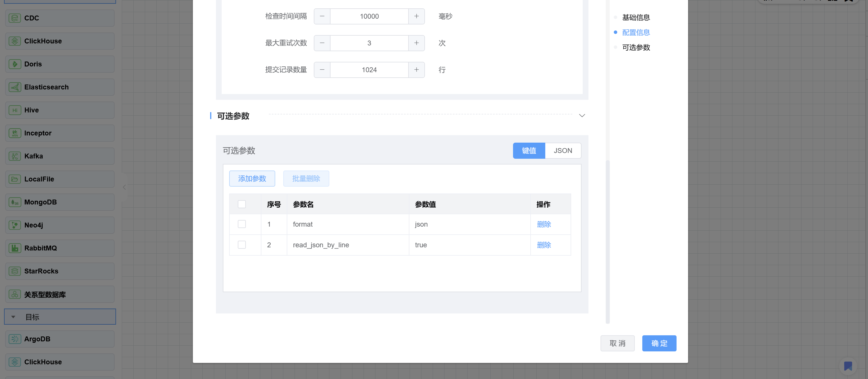Click the bookmark icon at bottom right

(848, 366)
